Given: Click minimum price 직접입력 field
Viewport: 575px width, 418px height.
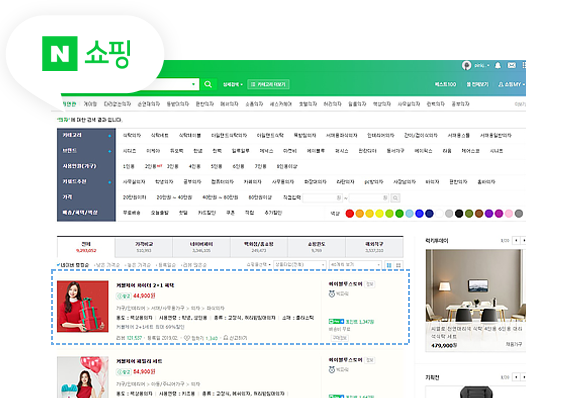Looking at the screenshot, I should pos(322,198).
